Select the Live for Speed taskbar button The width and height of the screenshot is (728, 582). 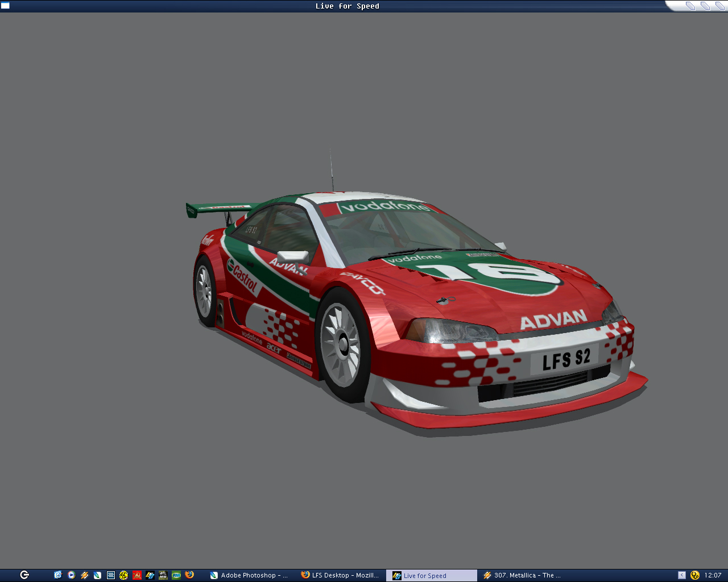pyautogui.click(x=432, y=575)
